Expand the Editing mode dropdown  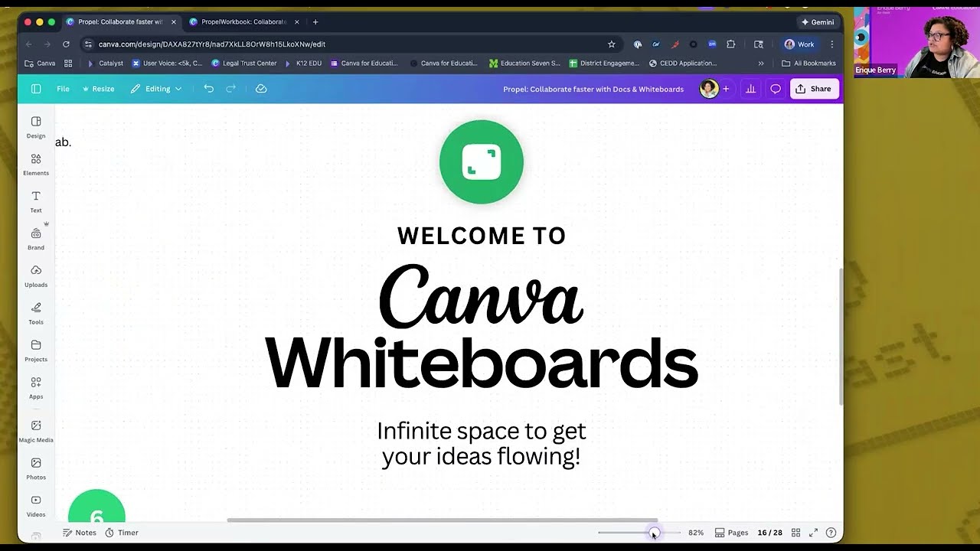pyautogui.click(x=156, y=89)
